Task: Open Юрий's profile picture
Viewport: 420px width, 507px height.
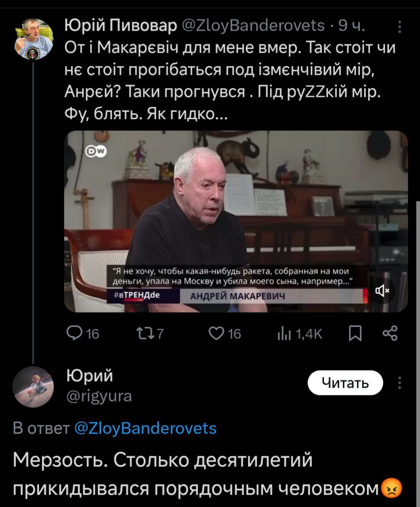Action: click(33, 387)
